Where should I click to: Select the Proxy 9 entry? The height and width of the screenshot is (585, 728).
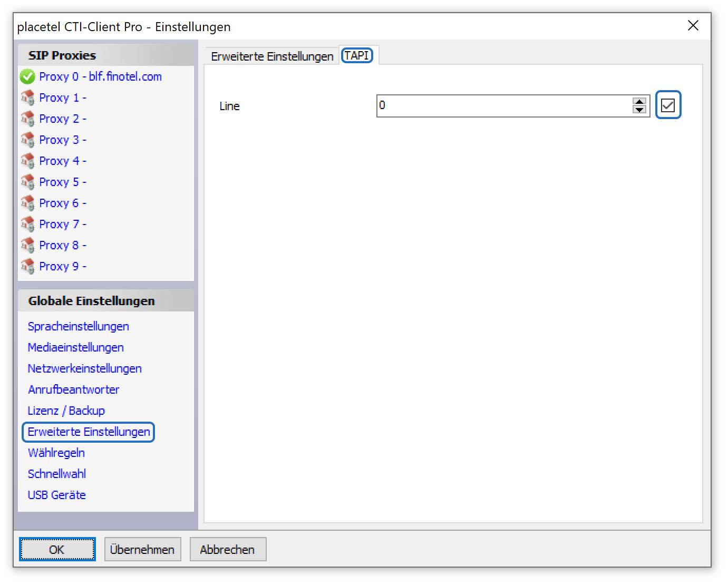coord(63,267)
